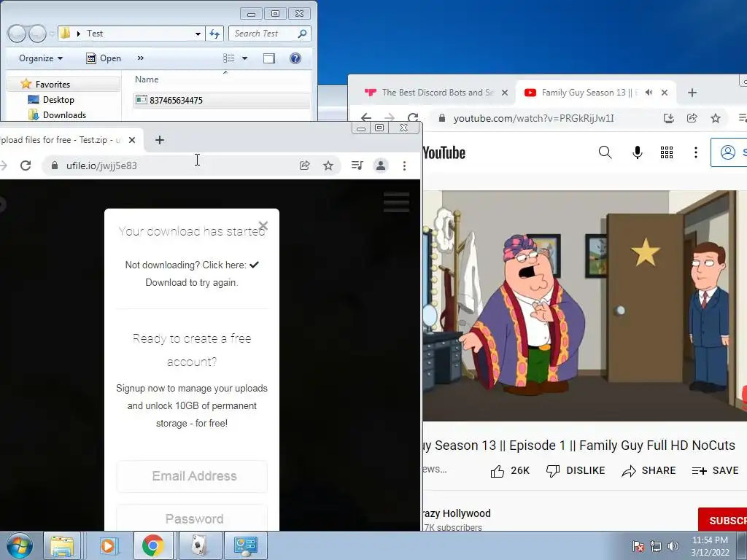Select Favorites in the Explorer navigation pane
This screenshot has height=560, width=747.
[53, 85]
